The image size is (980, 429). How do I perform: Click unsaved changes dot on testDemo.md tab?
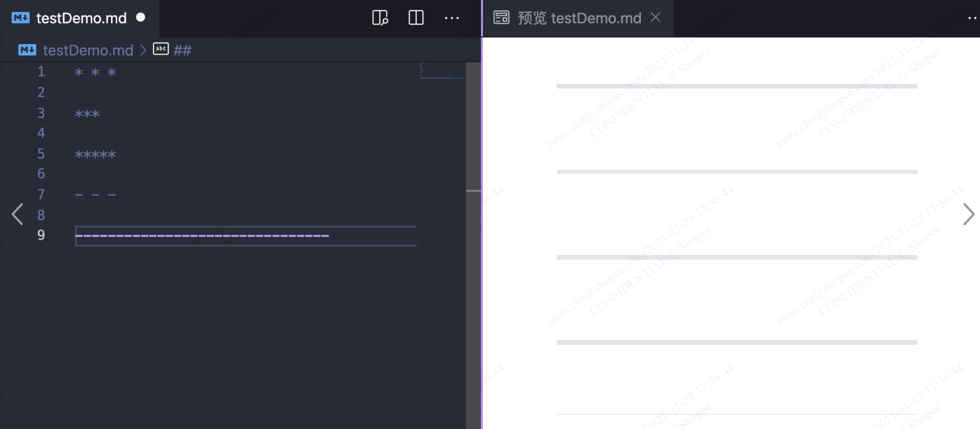coord(141,17)
